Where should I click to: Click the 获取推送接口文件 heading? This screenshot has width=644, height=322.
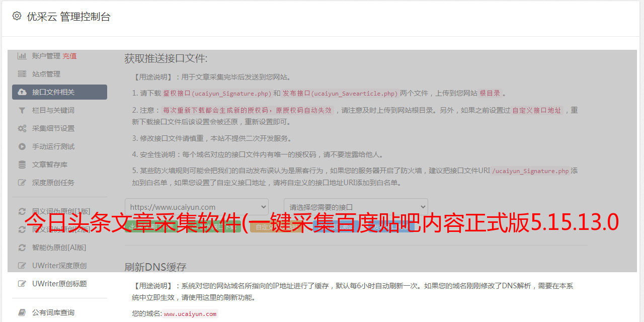pyautogui.click(x=166, y=58)
